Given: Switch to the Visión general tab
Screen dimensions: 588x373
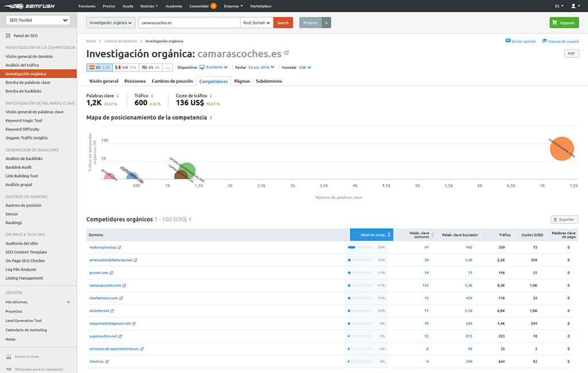Looking at the screenshot, I should pyautogui.click(x=104, y=81).
